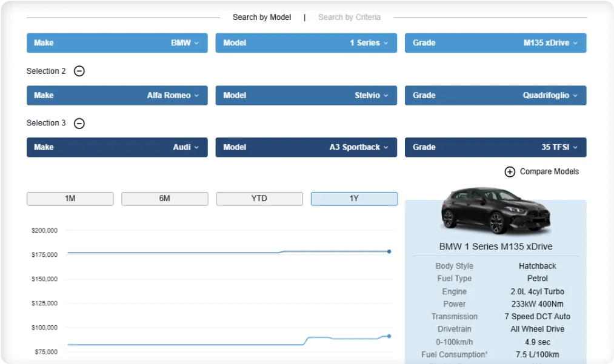Screen dimensions: 614x364
Task: Click the Power spec label
Action: [x=454, y=304]
